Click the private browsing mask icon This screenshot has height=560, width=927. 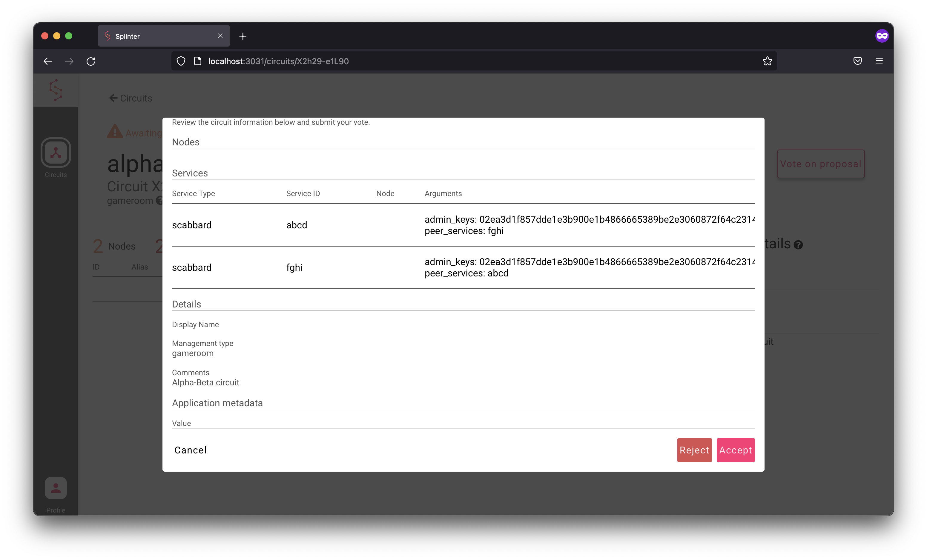(x=882, y=36)
